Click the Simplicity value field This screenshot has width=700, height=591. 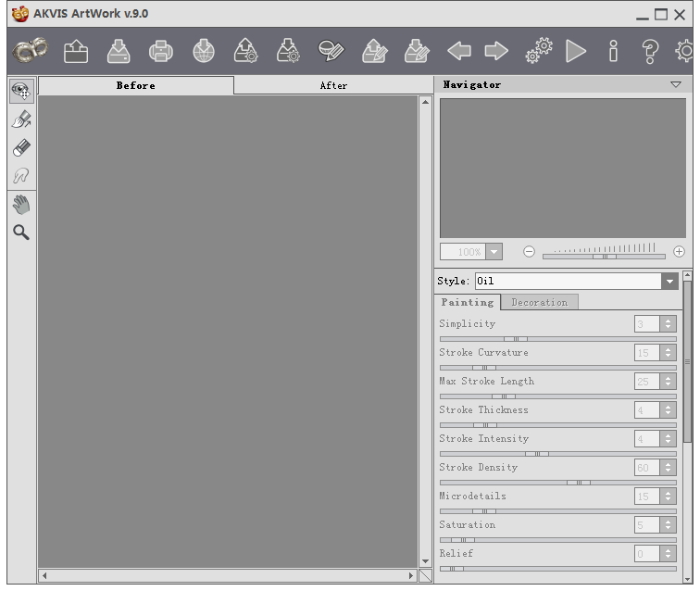[647, 324]
